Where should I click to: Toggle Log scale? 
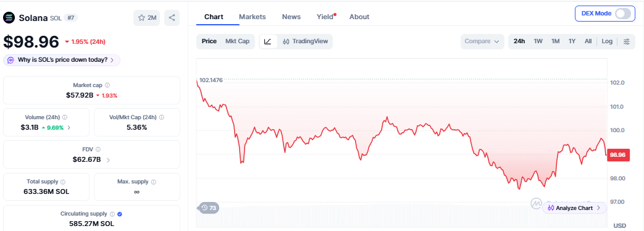[x=607, y=41]
